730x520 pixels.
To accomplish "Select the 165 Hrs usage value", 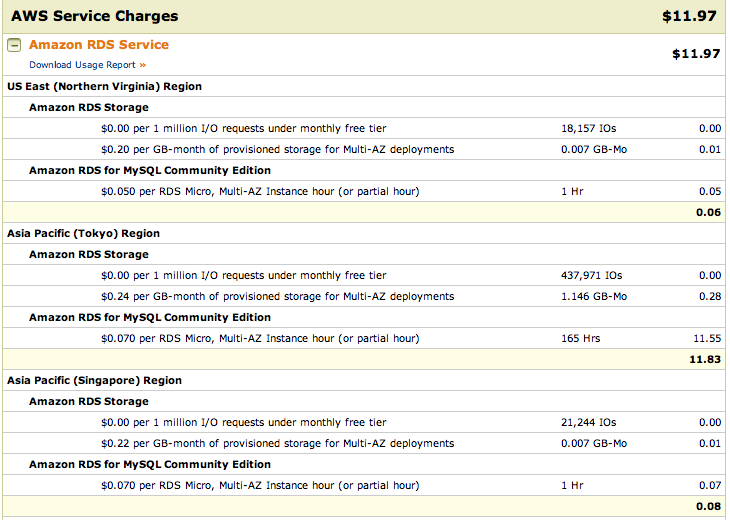I will coord(581,338).
